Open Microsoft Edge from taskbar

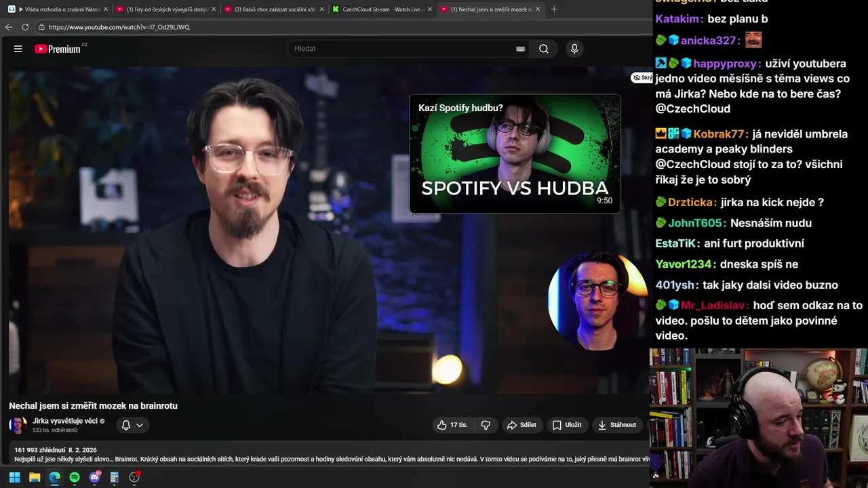(54, 477)
